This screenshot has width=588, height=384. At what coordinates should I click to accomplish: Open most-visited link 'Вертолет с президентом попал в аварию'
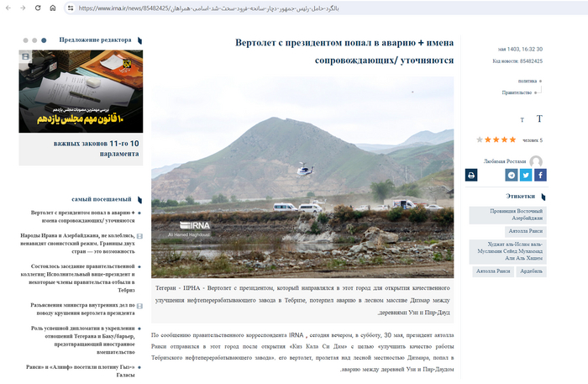tap(82, 217)
